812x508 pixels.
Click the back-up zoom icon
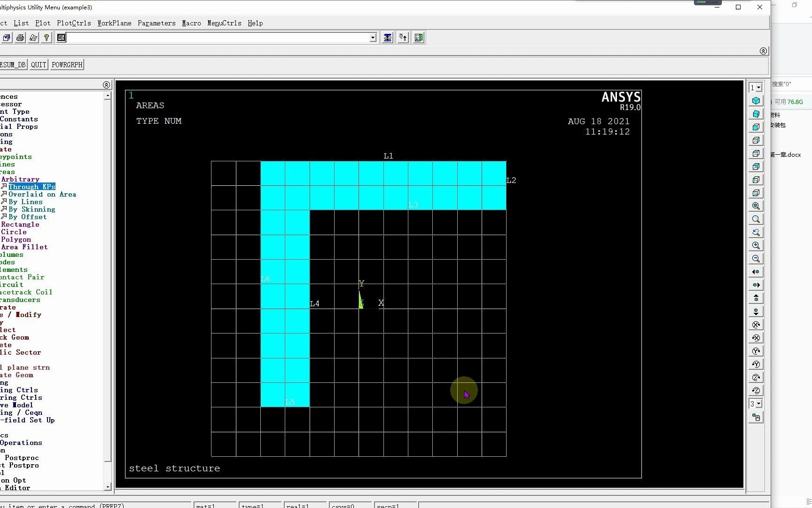(756, 232)
